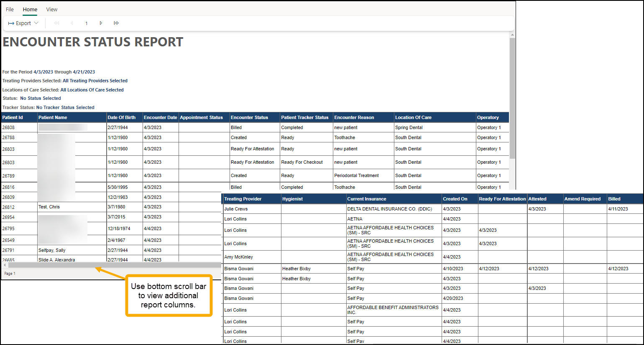Select the Patient Name column header
Image resolution: width=644 pixels, height=345 pixels.
(72, 117)
